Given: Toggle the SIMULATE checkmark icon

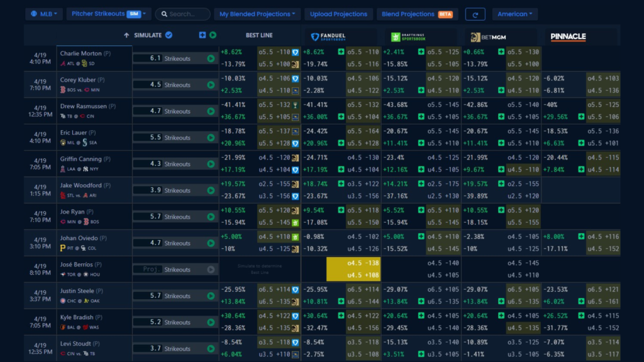Looking at the screenshot, I should pyautogui.click(x=169, y=35).
